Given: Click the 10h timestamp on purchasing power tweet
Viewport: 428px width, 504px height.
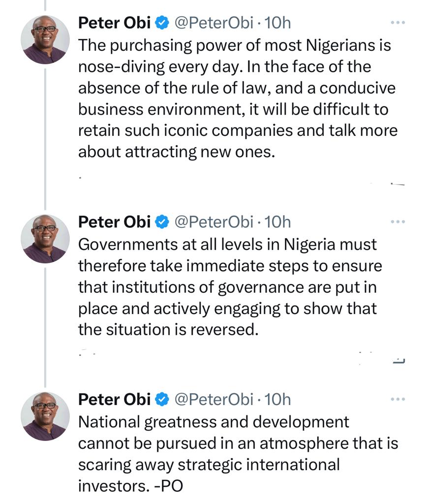Looking at the screenshot, I should [x=278, y=22].
